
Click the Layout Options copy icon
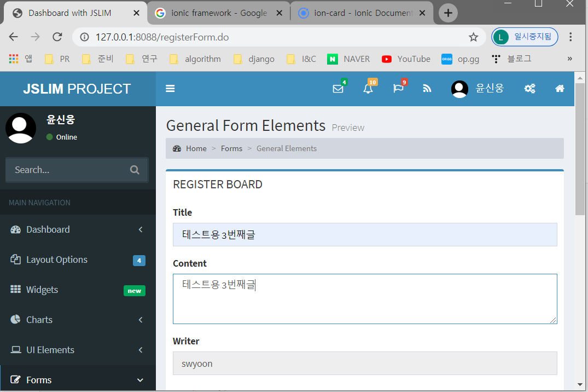click(x=15, y=260)
